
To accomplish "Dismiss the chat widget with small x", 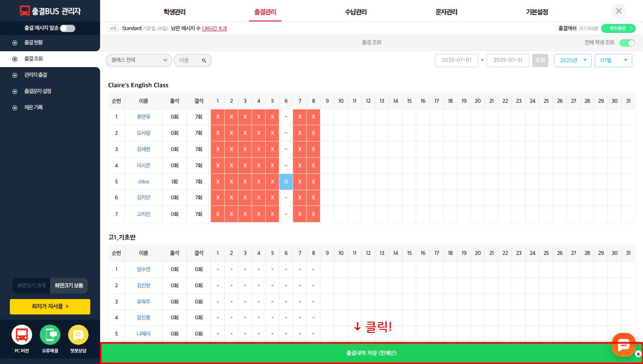I will [638, 354].
